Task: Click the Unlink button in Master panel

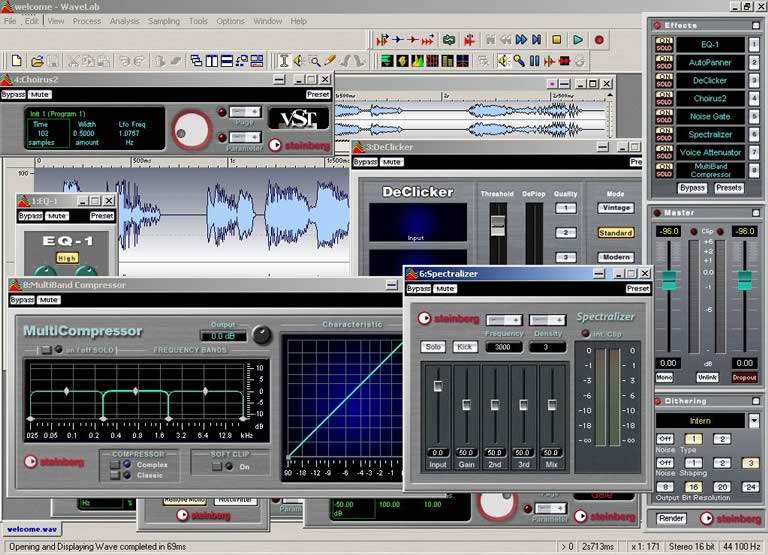Action: (x=707, y=377)
